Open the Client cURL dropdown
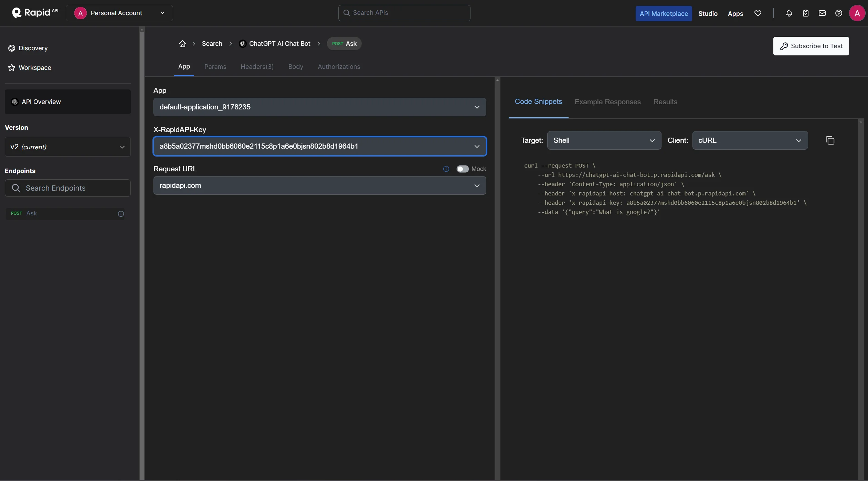This screenshot has width=868, height=481. pyautogui.click(x=750, y=140)
